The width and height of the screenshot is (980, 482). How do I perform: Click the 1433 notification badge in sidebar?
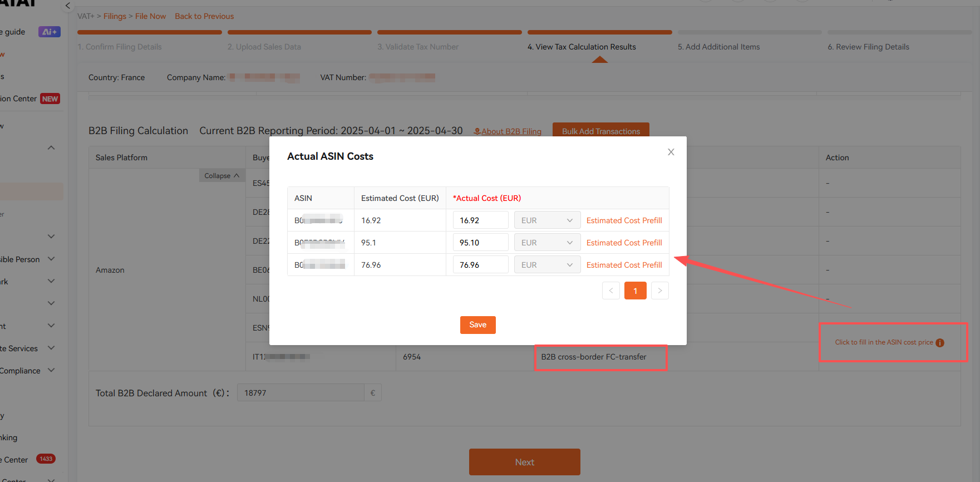pyautogui.click(x=46, y=459)
